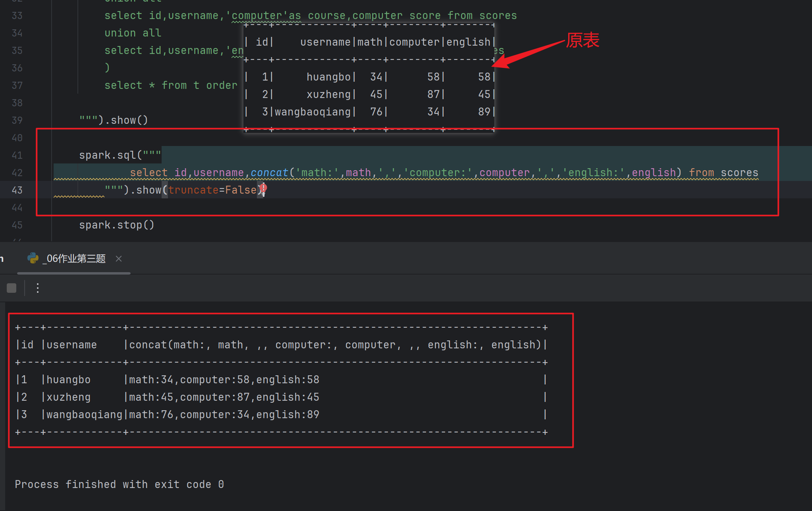
Task: Click gutter line number 45
Action: pos(17,225)
